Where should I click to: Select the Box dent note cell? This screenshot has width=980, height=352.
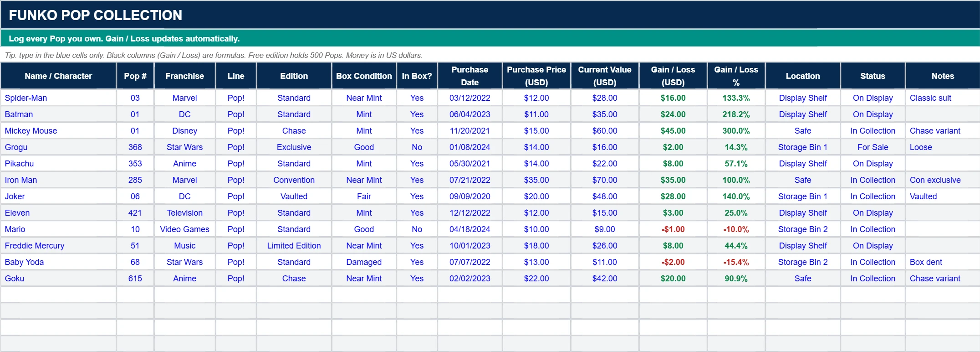(943, 262)
